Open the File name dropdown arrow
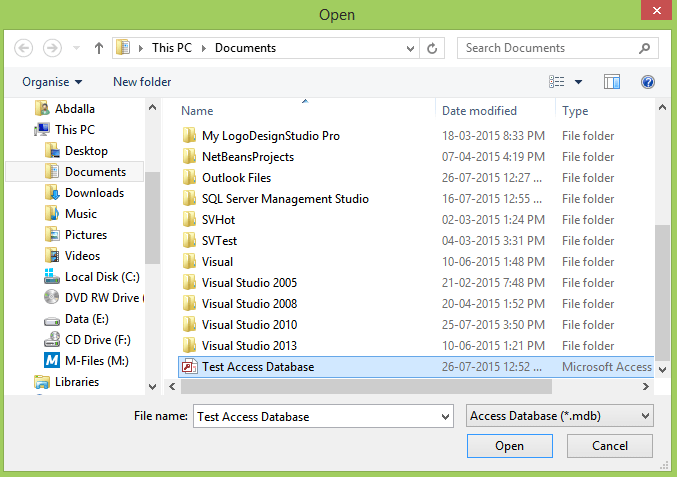677x477 pixels. [445, 417]
